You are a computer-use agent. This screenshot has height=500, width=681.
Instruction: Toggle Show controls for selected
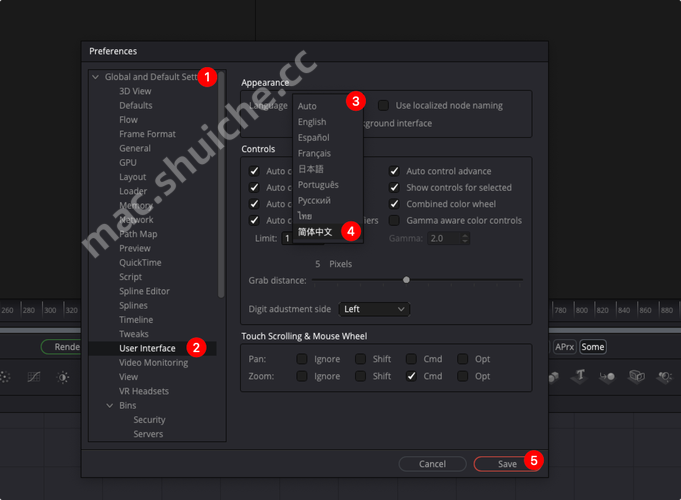tap(395, 187)
